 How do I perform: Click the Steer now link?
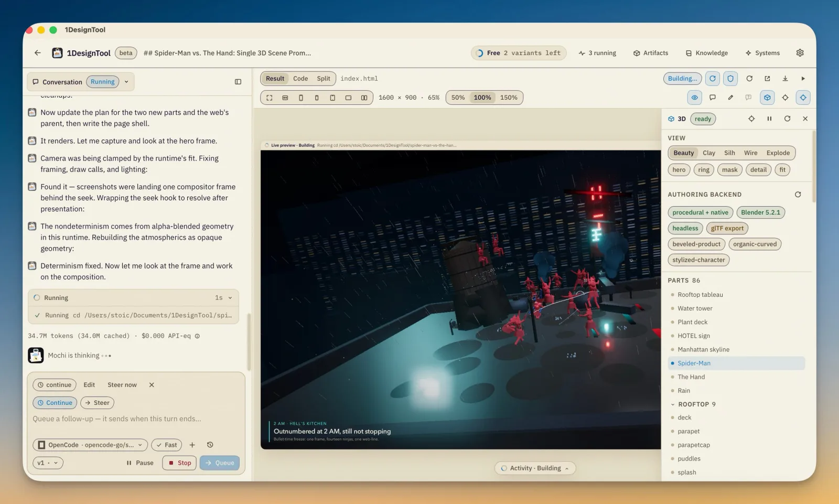122,385
